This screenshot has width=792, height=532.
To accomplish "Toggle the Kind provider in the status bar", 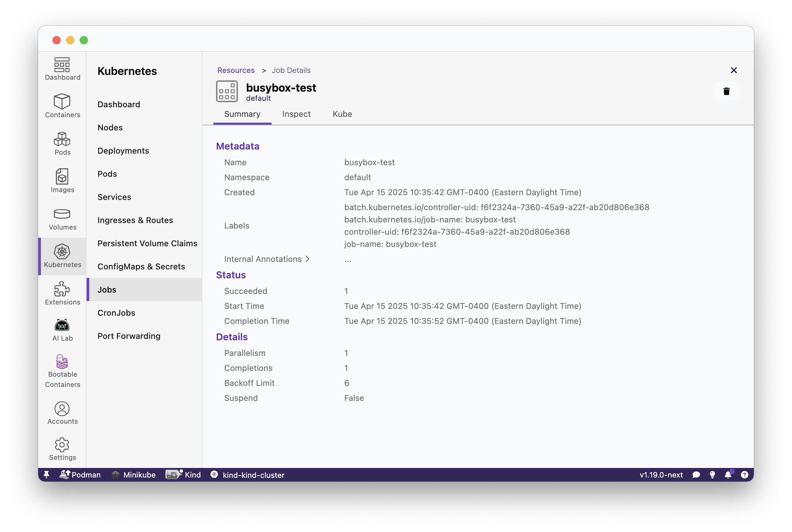I will tap(183, 475).
